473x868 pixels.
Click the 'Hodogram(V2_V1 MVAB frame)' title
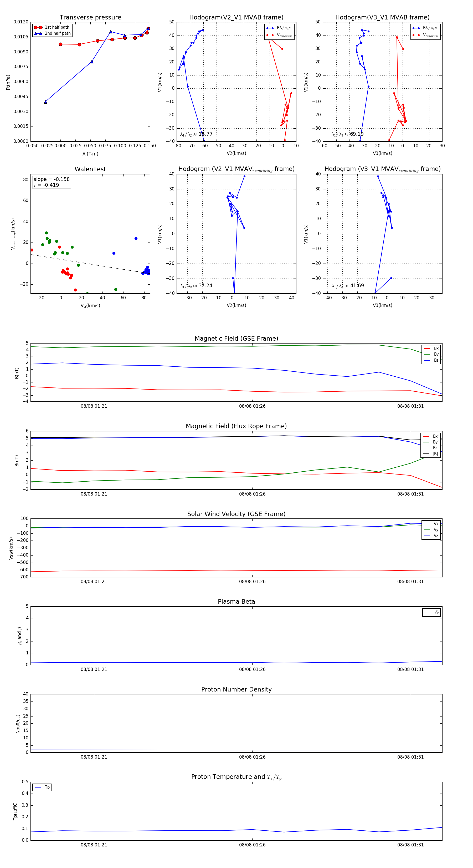point(236,18)
